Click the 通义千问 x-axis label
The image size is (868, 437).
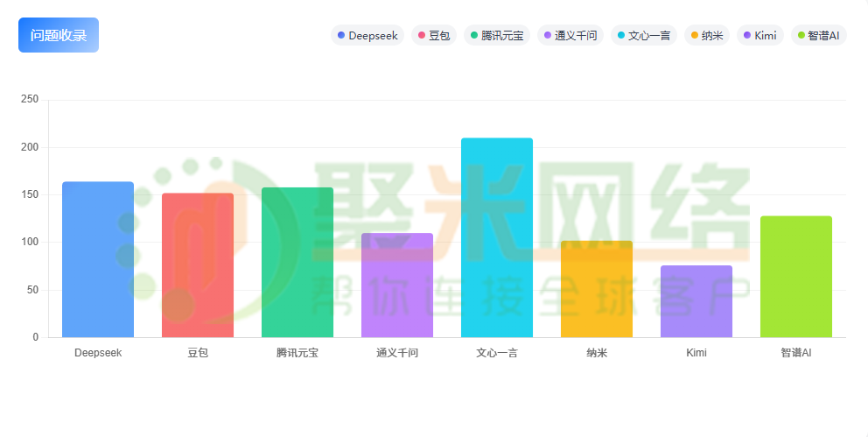pyautogui.click(x=397, y=353)
